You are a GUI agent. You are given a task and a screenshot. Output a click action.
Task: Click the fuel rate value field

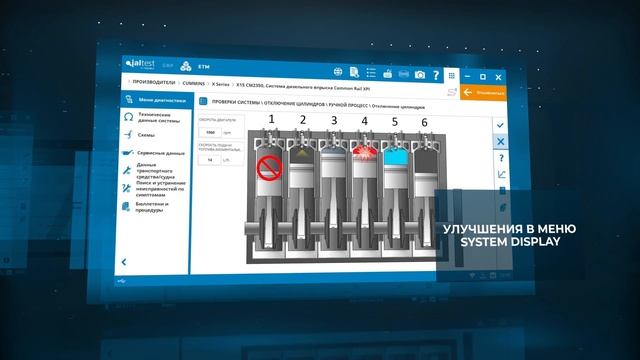pyautogui.click(x=210, y=160)
